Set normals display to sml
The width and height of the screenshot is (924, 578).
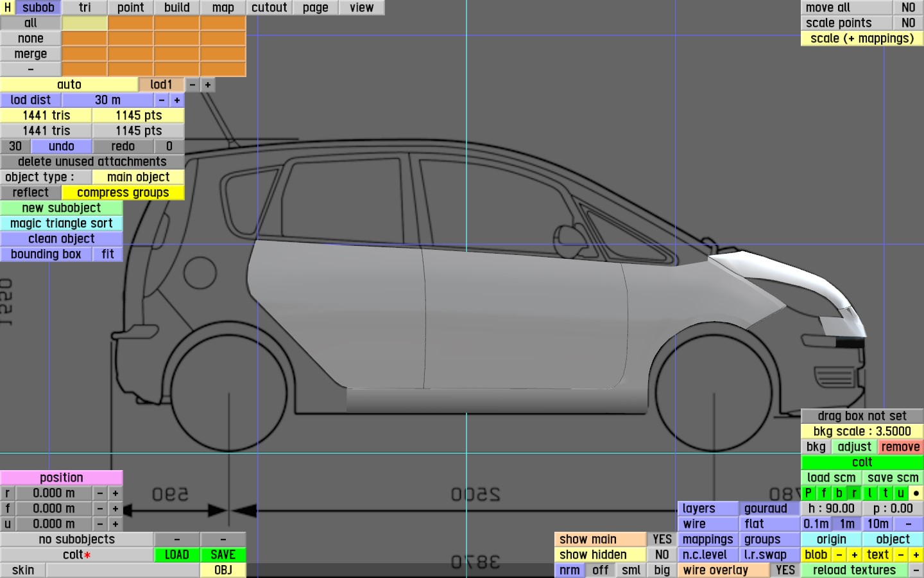(x=631, y=570)
